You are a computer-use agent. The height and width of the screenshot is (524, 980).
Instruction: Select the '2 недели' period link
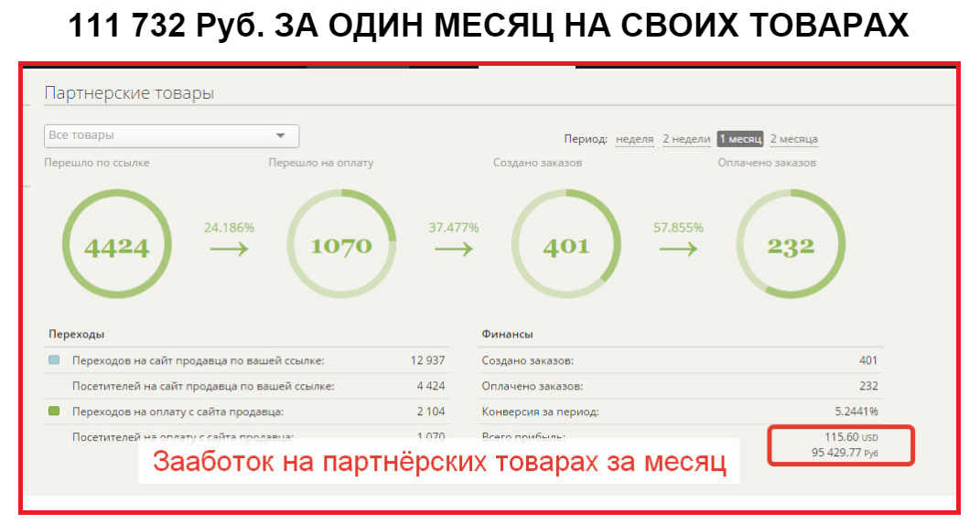point(686,139)
